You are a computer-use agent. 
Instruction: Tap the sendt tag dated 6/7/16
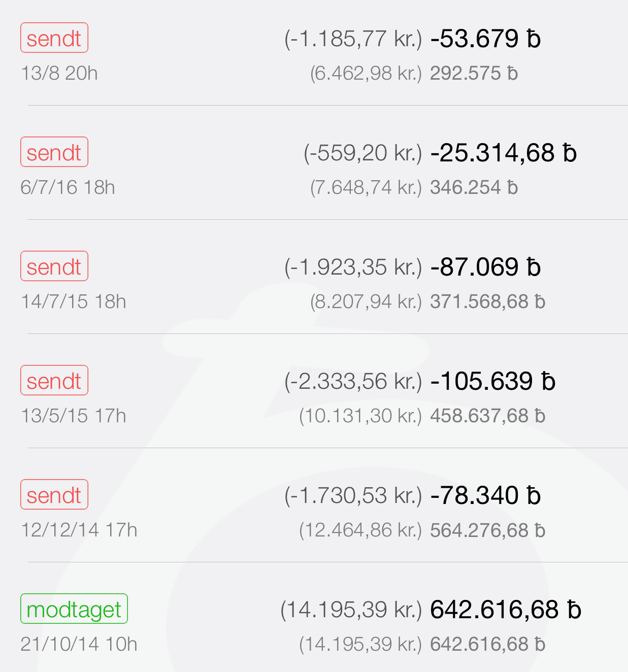click(x=54, y=152)
